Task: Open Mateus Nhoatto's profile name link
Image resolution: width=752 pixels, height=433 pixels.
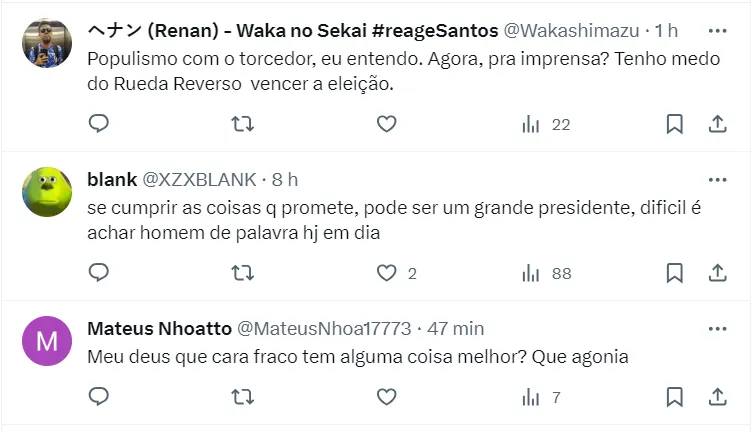Action: (x=157, y=328)
